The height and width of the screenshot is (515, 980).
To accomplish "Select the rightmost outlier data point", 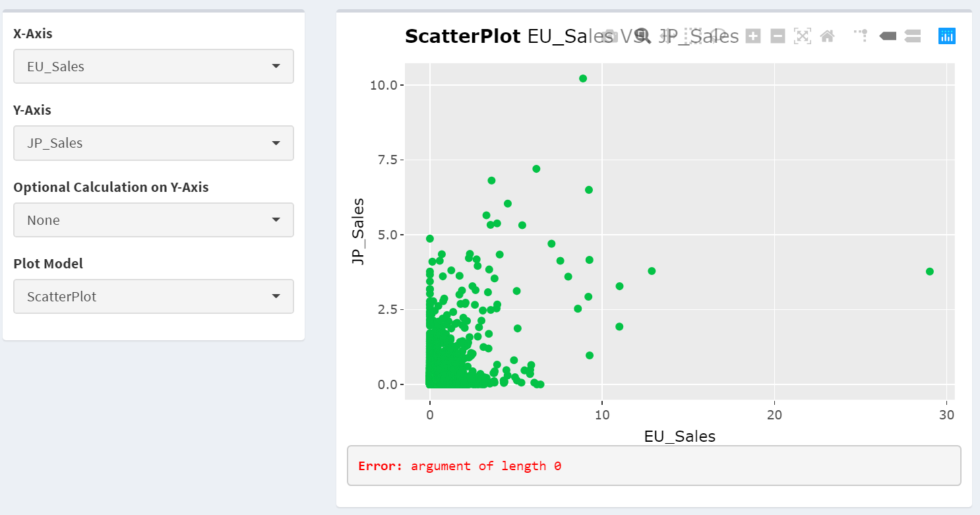I will [x=930, y=271].
